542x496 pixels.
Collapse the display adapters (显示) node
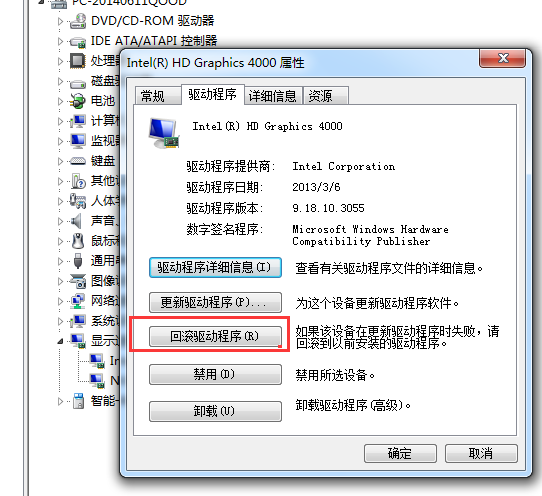(x=60, y=341)
